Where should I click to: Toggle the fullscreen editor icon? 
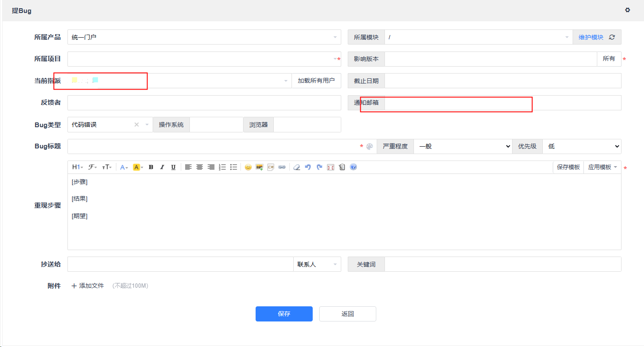click(331, 167)
